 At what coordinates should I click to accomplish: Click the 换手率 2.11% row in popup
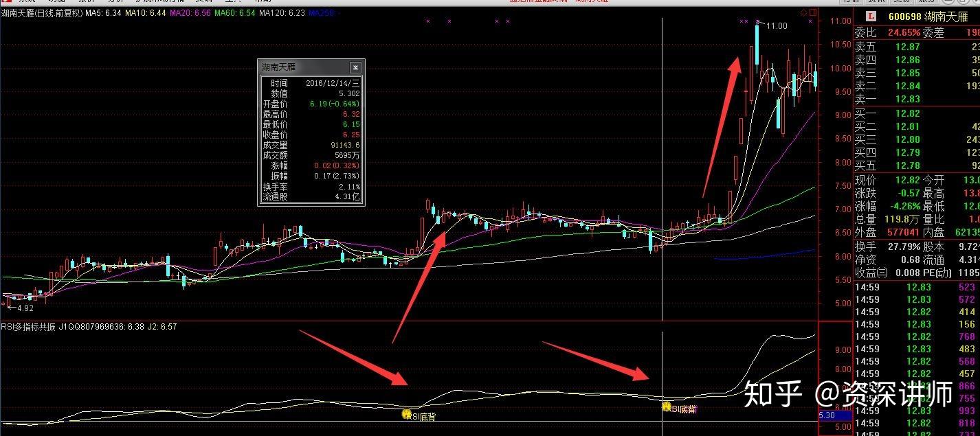[x=311, y=186]
